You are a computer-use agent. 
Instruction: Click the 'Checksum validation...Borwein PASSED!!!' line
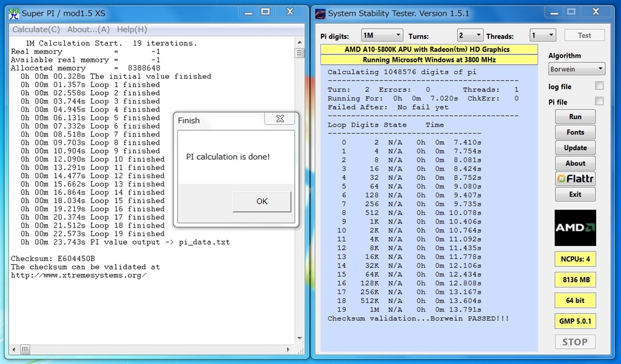(418, 319)
